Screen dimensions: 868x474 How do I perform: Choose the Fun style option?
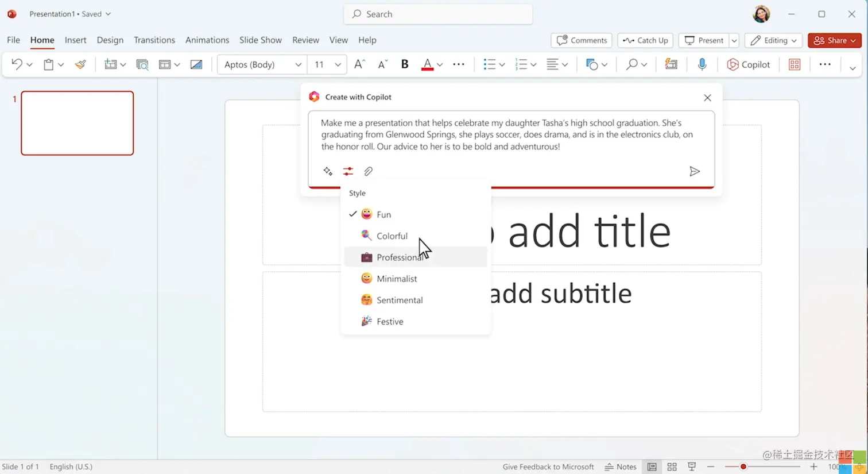click(416, 214)
